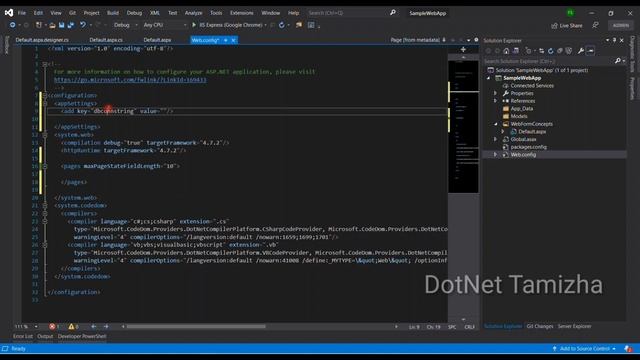The width and height of the screenshot is (640, 360).
Task: Click the red errors indicator in the editor footer
Action: coord(53,327)
